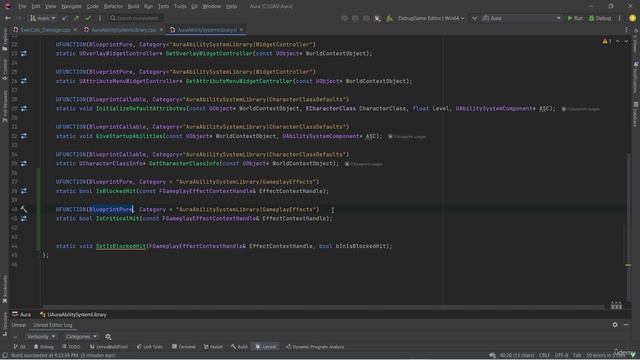The image size is (640, 360).
Task: Open the Window menu
Action: click(211, 7)
